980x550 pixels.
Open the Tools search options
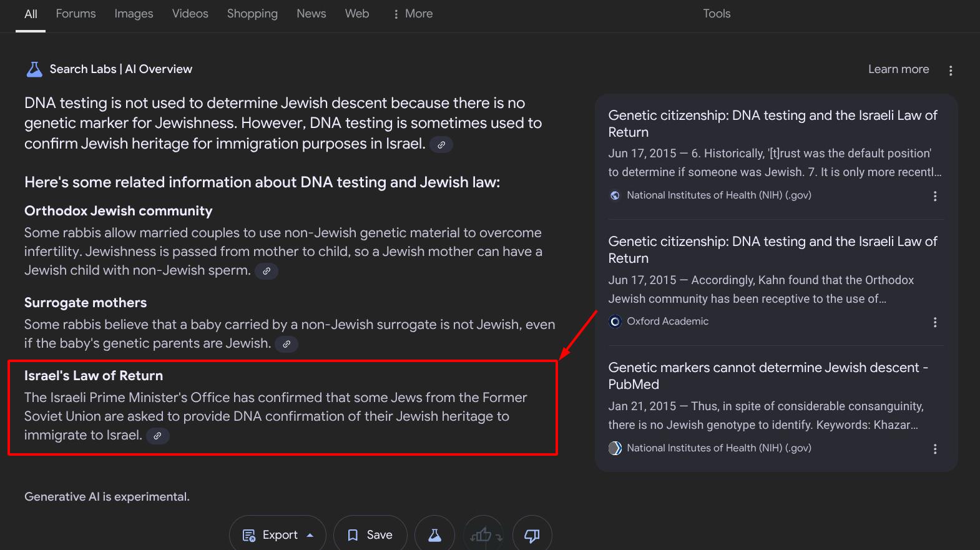coord(716,14)
